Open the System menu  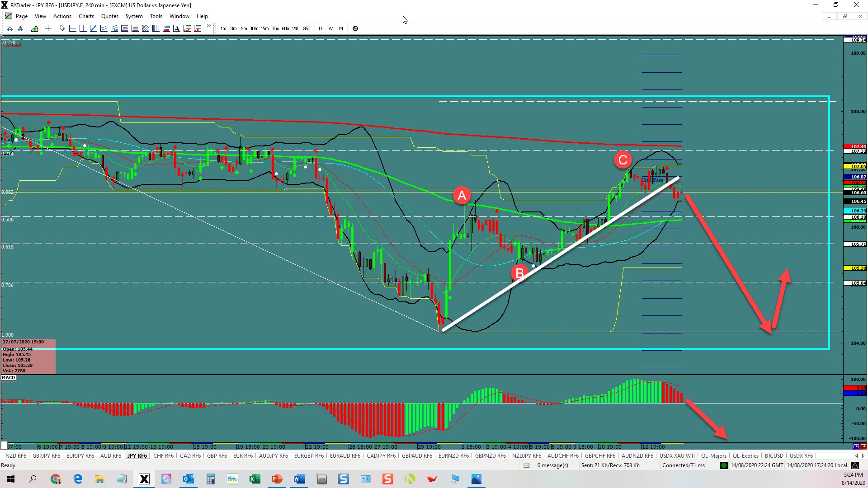pyautogui.click(x=134, y=16)
